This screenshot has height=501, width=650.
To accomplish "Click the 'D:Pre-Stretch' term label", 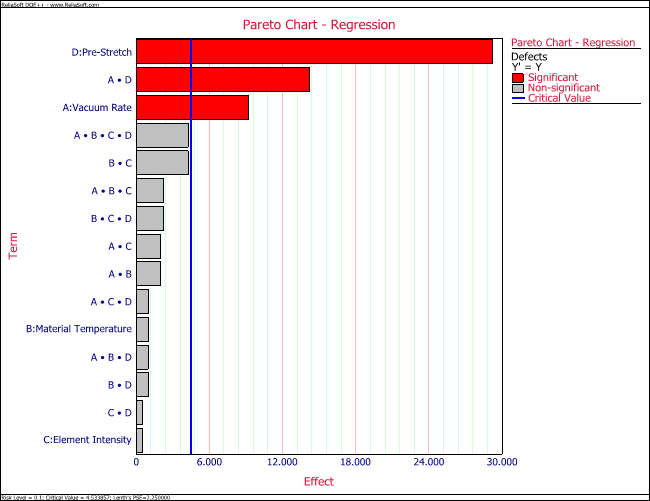I will click(102, 52).
